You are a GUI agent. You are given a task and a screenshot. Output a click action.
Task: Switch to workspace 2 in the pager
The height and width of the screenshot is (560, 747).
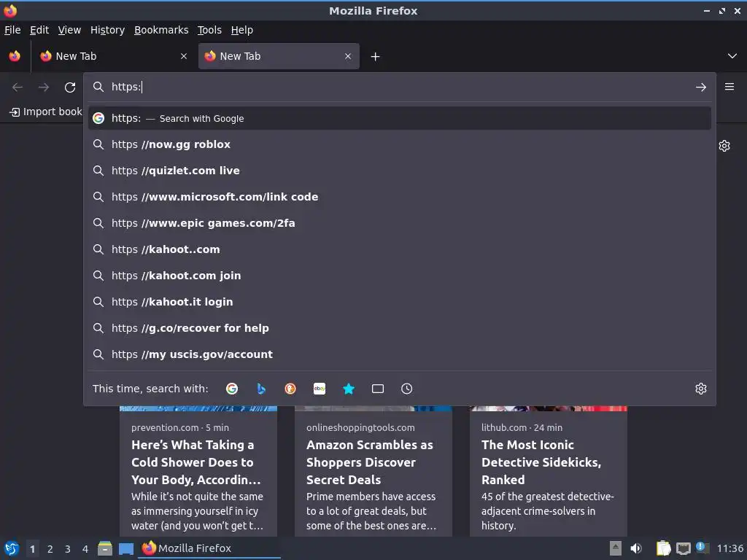coord(50,549)
